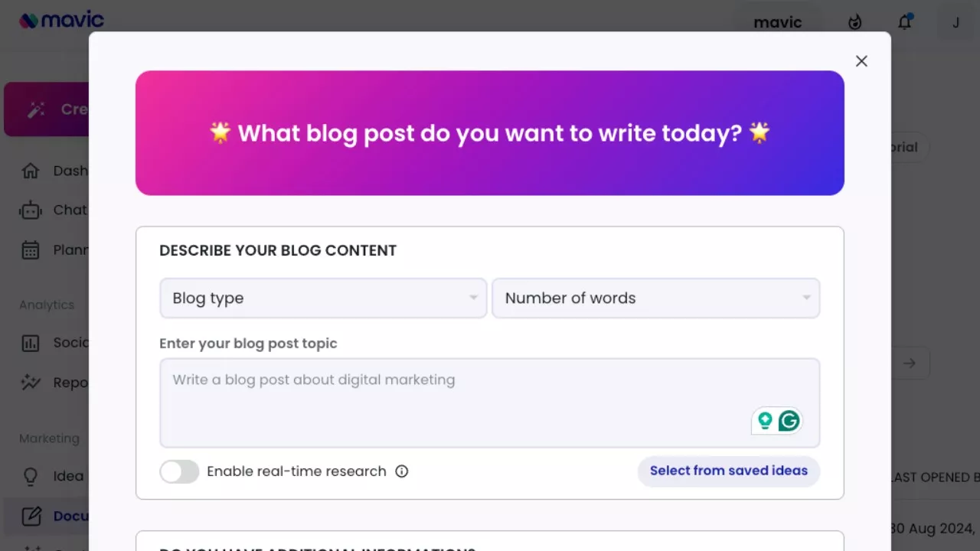
Task: Click the real-time research info icon
Action: coord(401,471)
